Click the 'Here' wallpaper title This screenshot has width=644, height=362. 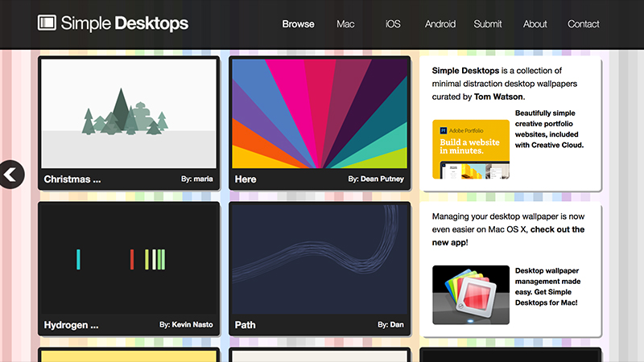[x=246, y=179]
